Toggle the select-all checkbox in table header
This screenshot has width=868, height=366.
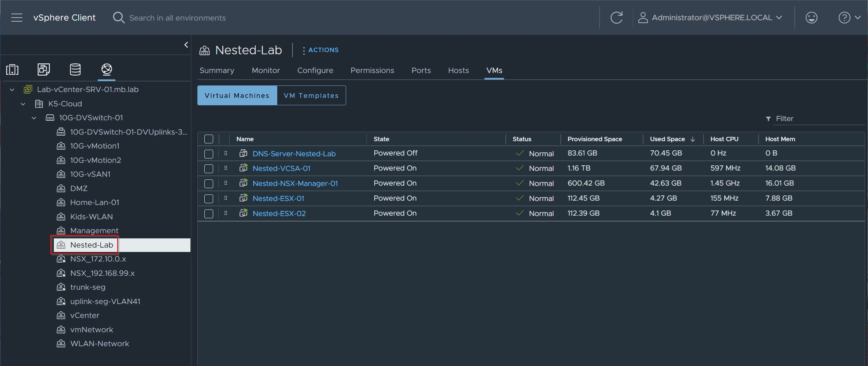[209, 139]
